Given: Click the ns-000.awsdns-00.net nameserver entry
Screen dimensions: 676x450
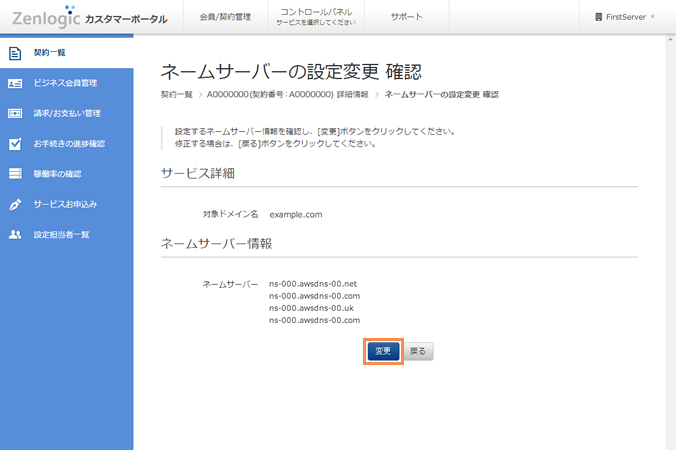Looking at the screenshot, I should point(313,284).
